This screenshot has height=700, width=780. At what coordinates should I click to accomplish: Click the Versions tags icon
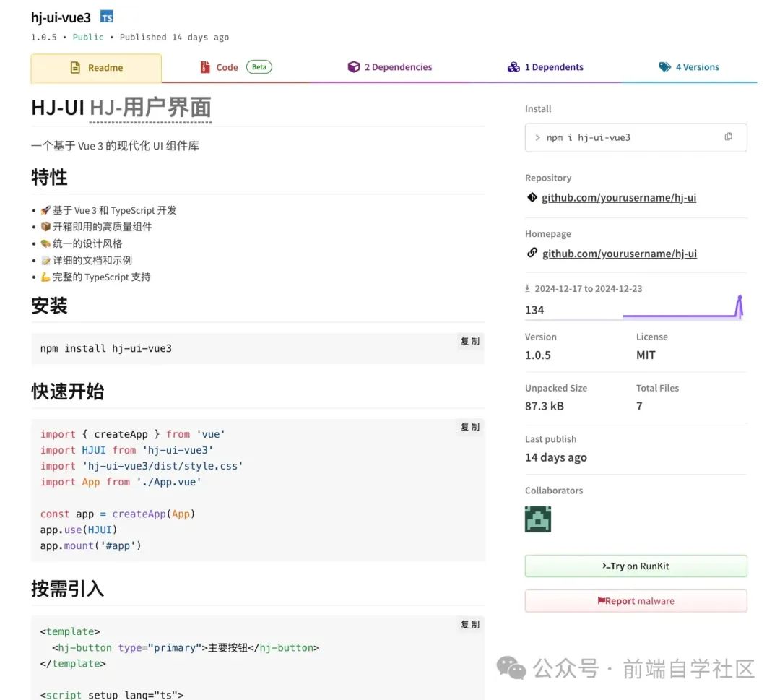pyautogui.click(x=665, y=67)
